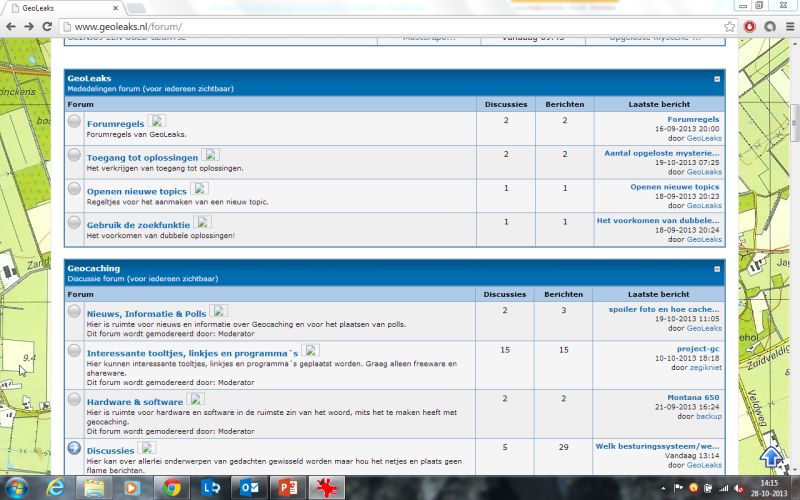Open last post 'spoiler foto en hoe cache...'
This screenshot has width=800, height=500.
coord(664,309)
